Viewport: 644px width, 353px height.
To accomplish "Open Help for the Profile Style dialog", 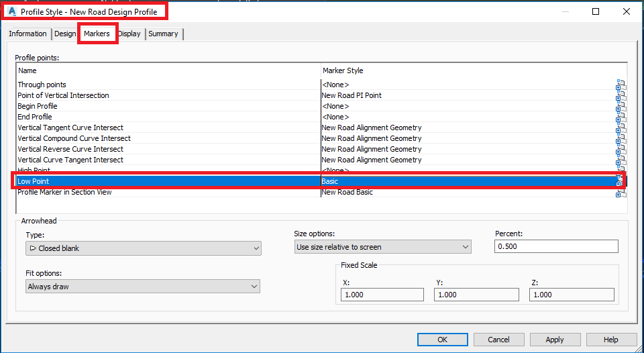I will click(610, 340).
